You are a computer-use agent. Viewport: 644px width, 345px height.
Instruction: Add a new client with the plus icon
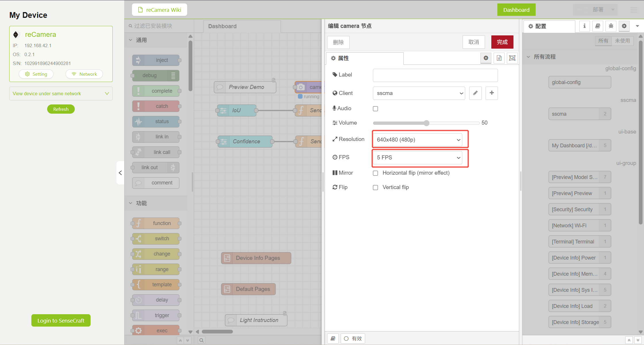(492, 93)
